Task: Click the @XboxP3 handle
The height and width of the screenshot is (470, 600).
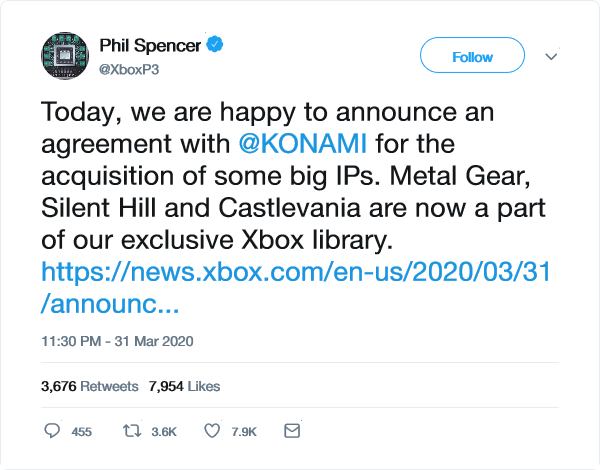Action: [x=128, y=68]
